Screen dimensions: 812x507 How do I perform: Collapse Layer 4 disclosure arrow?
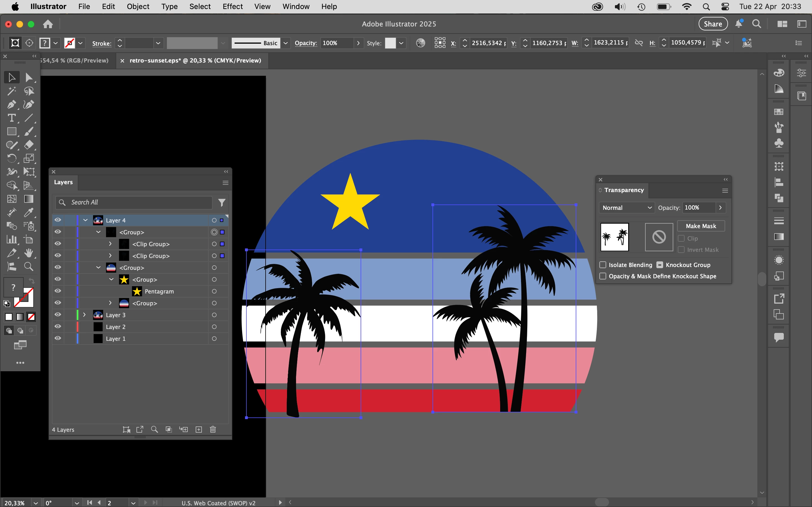(x=85, y=220)
